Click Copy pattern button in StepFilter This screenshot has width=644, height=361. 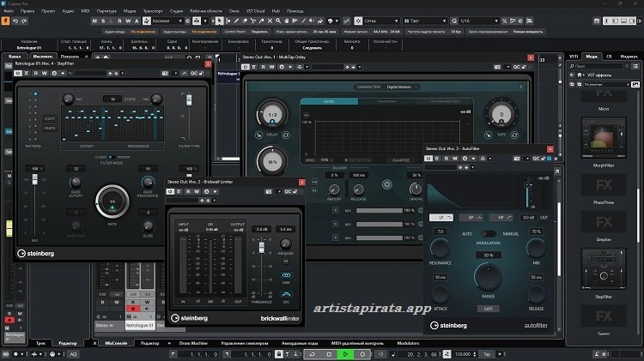[x=50, y=118]
